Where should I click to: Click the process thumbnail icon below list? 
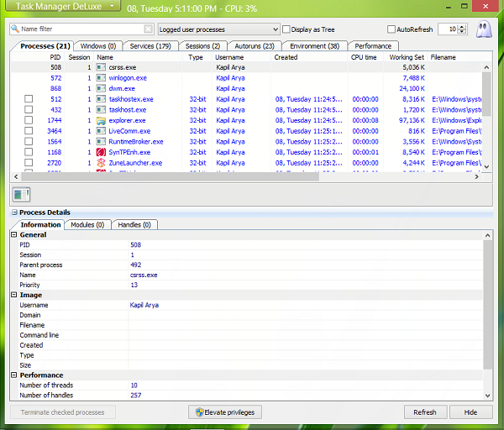pos(21,195)
